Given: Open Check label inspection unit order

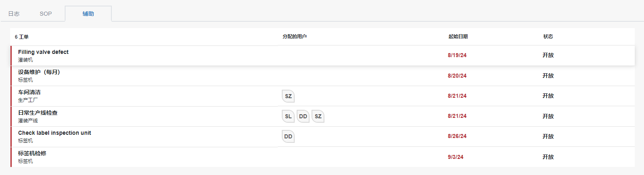Looking at the screenshot, I should coord(55,133).
